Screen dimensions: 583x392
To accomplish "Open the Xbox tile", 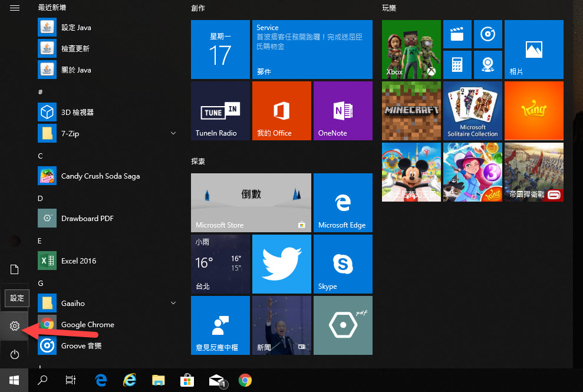I will [x=411, y=49].
